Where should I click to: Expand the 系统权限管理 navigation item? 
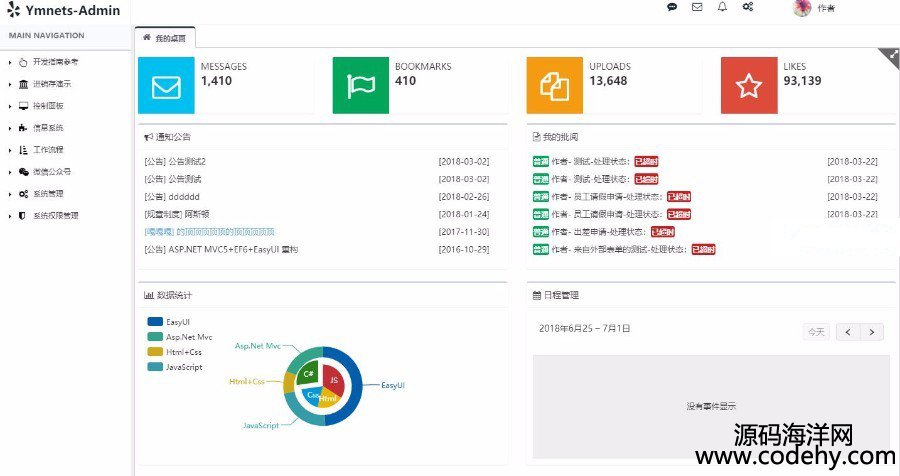[x=55, y=216]
